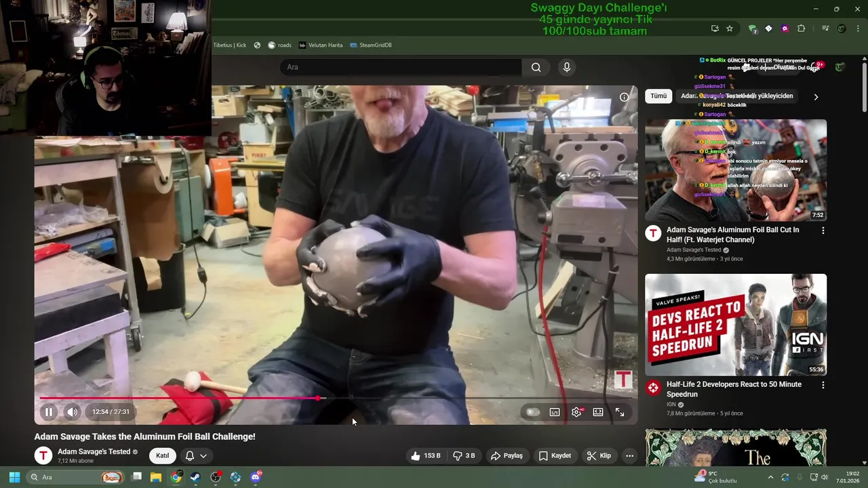868x488 pixels.
Task: Open IGN channel avatar in suggestions
Action: pyautogui.click(x=653, y=388)
